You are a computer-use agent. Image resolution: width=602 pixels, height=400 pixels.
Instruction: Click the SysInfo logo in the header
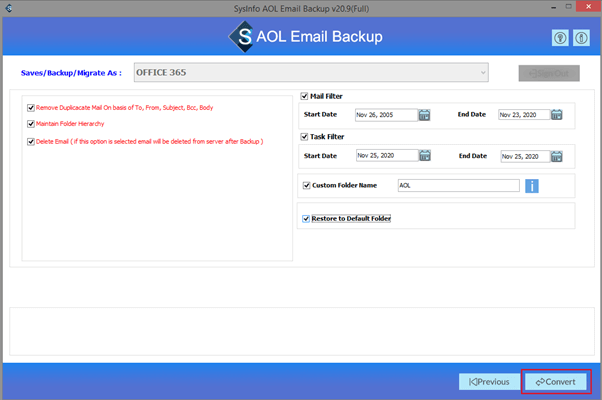click(241, 37)
